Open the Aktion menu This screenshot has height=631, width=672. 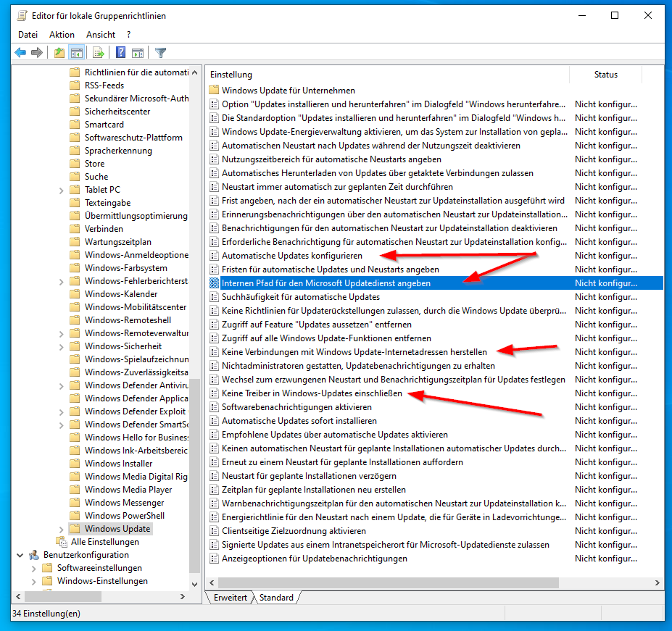point(62,35)
